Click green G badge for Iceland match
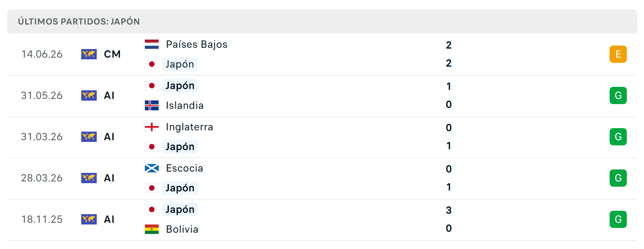Image resolution: width=644 pixels, height=249 pixels. 618,95
